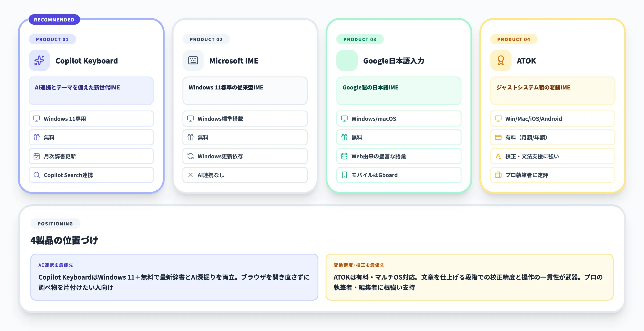Click the POSITIONING badge
Viewport: 644px width, 331px height.
[55, 223]
